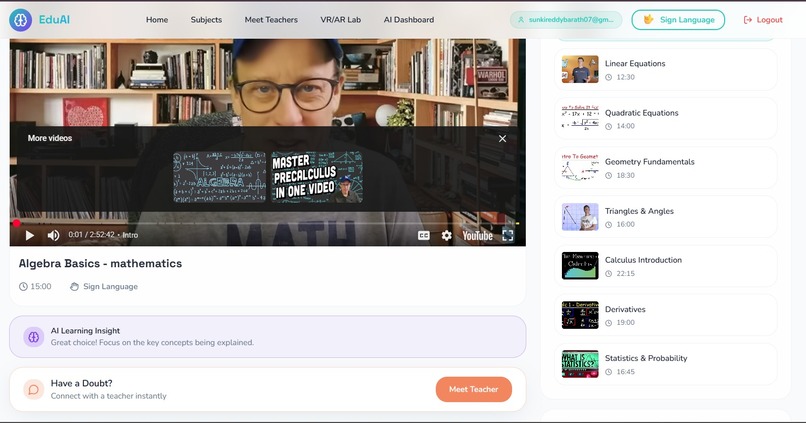Open the Subjects menu item

pyautogui.click(x=206, y=20)
